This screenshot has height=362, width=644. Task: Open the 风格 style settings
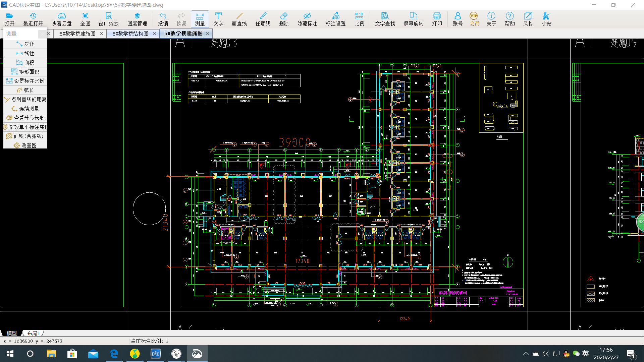click(x=528, y=19)
